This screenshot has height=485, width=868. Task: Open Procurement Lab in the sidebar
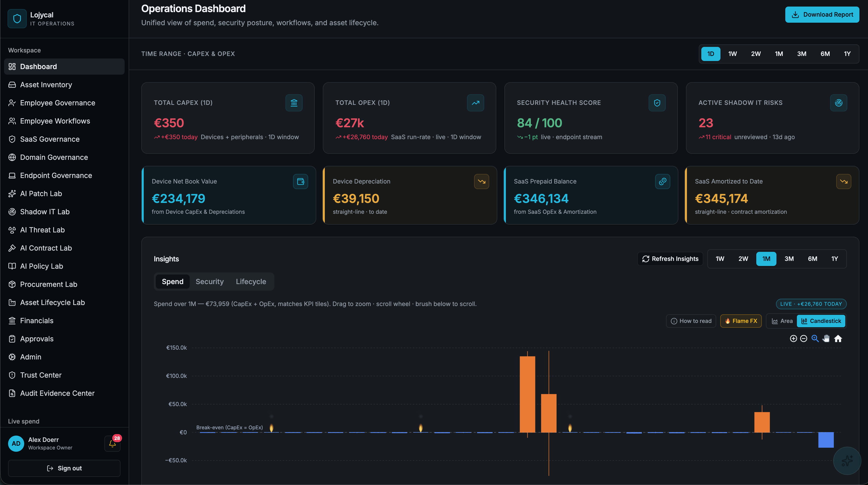(x=64, y=284)
